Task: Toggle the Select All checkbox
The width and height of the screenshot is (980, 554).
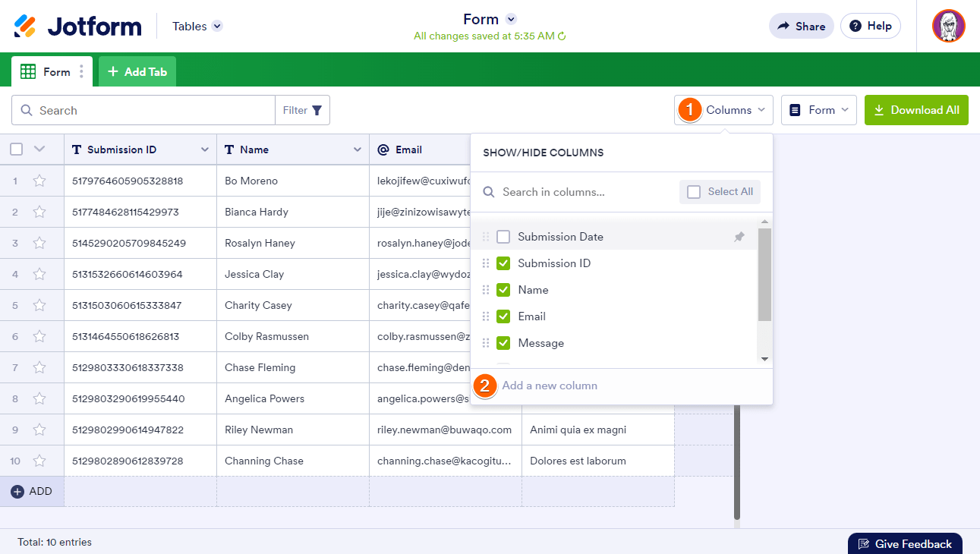Action: (x=694, y=192)
